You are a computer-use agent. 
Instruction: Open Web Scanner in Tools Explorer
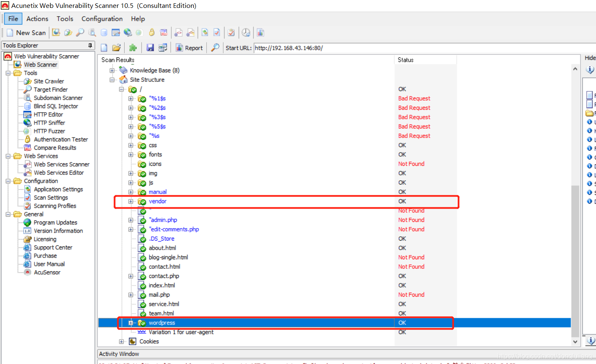coord(40,65)
